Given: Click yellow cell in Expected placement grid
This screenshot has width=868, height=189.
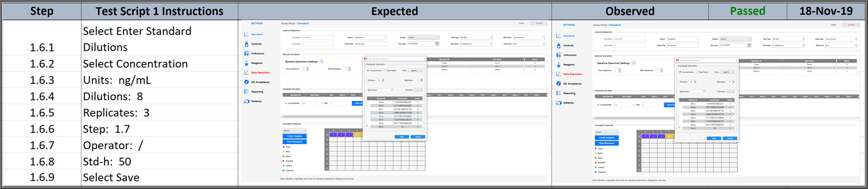Looking at the screenshot, I should click(x=357, y=135).
